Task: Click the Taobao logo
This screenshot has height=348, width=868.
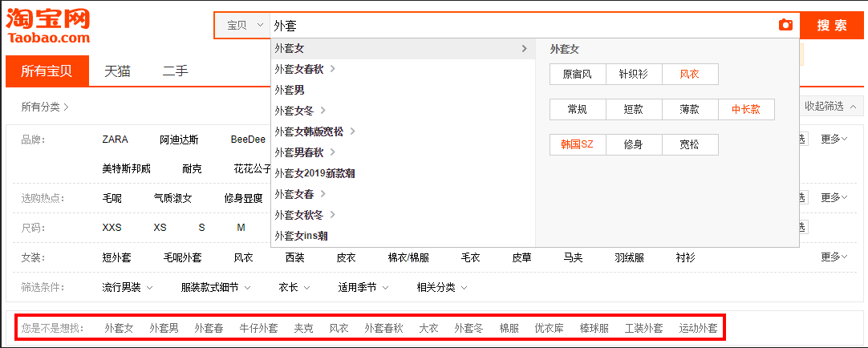Action: [47, 26]
